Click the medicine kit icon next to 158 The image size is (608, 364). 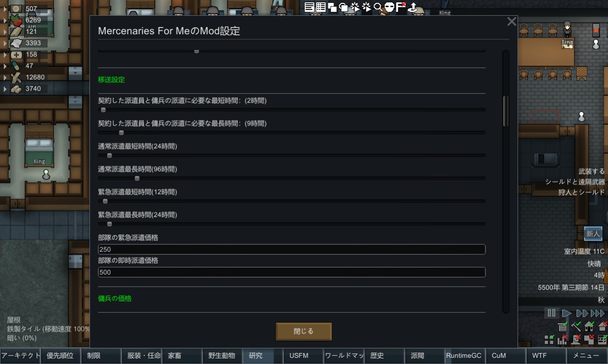[16, 55]
